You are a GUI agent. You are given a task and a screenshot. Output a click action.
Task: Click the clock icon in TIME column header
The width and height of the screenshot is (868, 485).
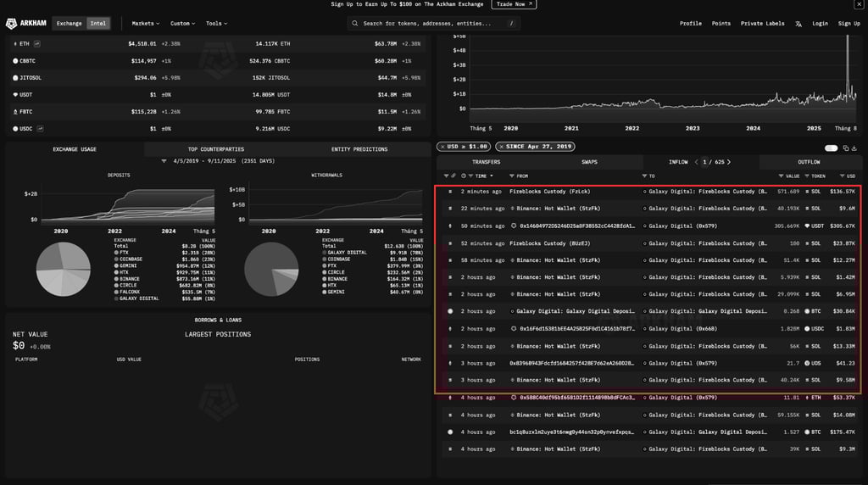pyautogui.click(x=464, y=176)
